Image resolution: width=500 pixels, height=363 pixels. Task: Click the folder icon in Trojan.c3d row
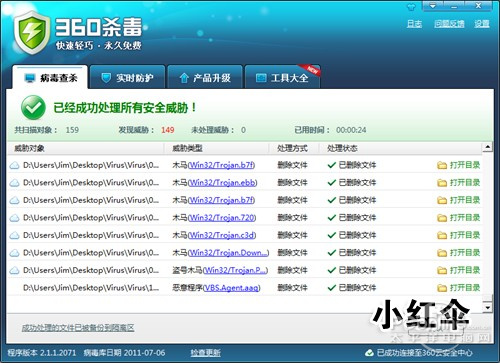pos(442,236)
